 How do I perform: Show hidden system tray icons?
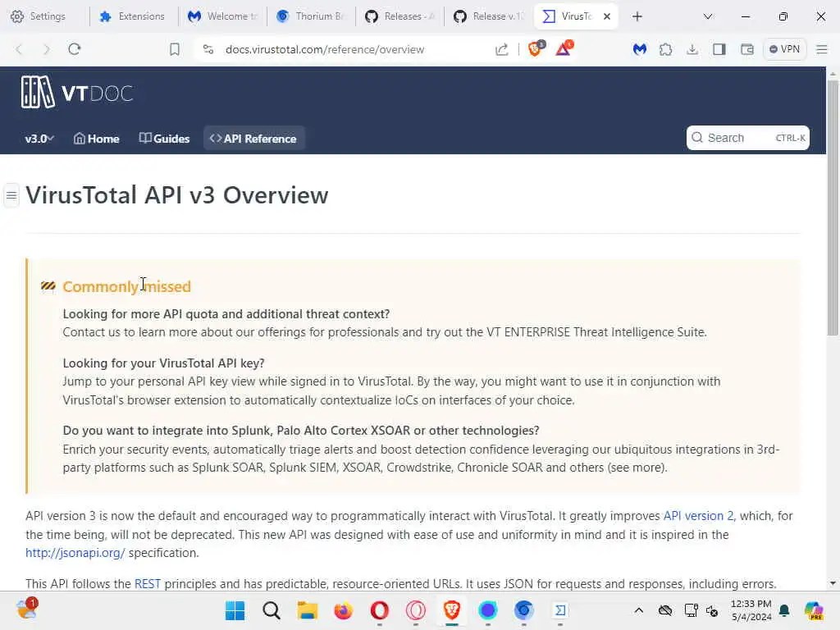point(638,610)
